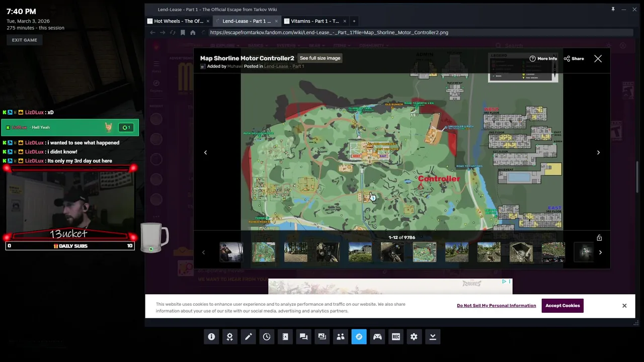Image resolution: width=644 pixels, height=362 pixels.
Task: Reload the page with refresh icon
Action: click(x=173, y=33)
